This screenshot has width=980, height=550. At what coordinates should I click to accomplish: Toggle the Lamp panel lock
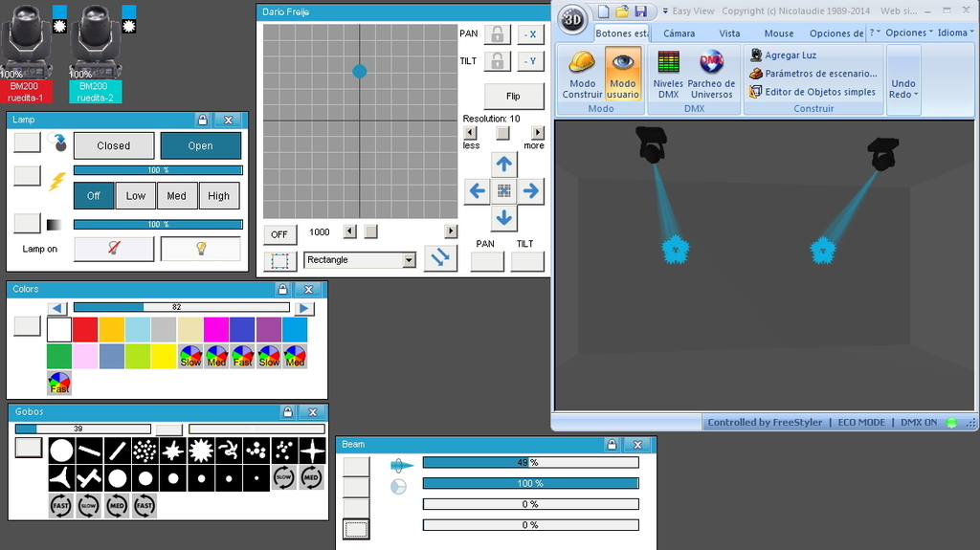point(202,120)
